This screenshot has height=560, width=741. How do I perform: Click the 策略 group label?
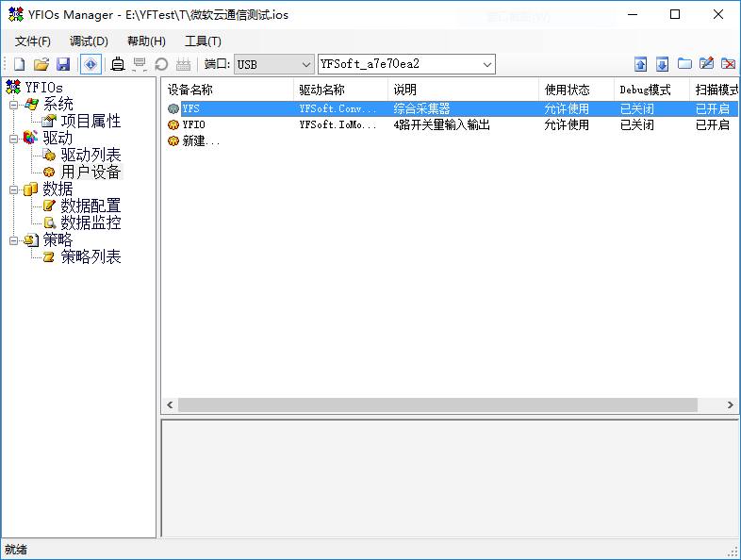[58, 240]
